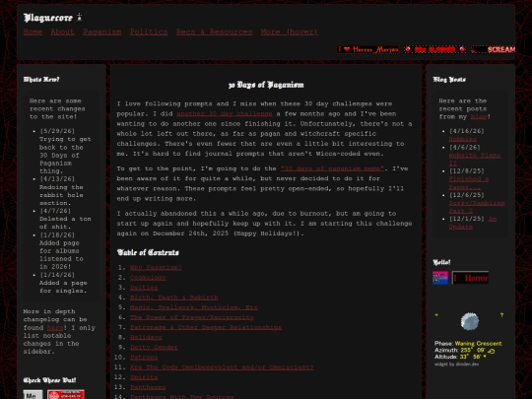This screenshot has height=399, width=532.
Task: Open the Holidays entry
Action: click(146, 338)
